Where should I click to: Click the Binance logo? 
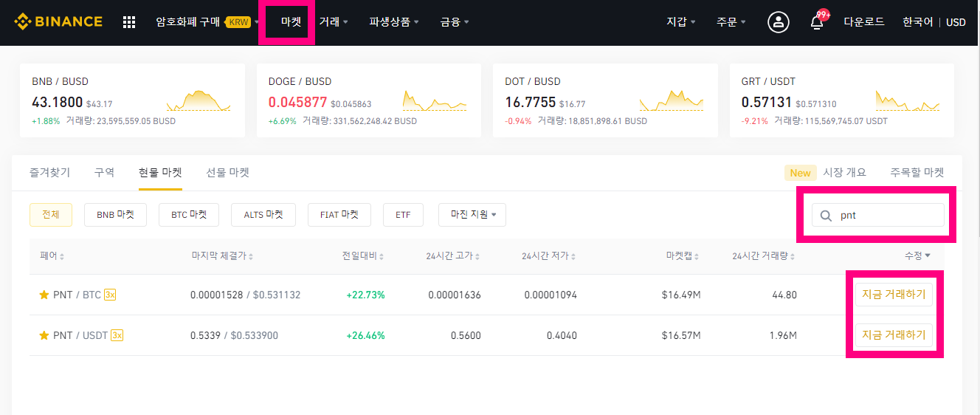58,22
